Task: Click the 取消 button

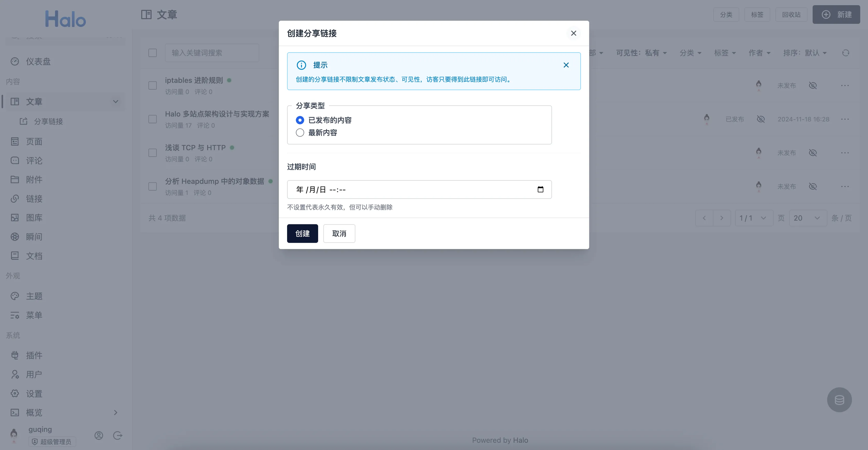Action: coord(339,233)
